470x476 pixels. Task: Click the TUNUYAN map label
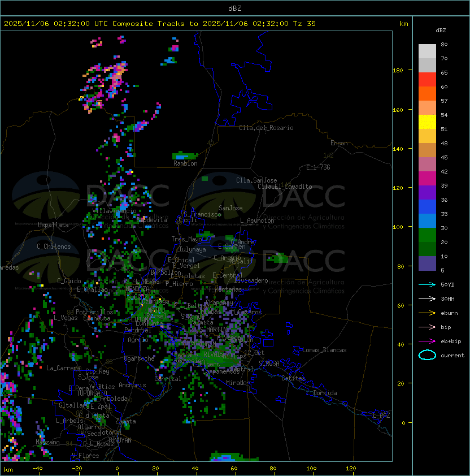pos(120,440)
